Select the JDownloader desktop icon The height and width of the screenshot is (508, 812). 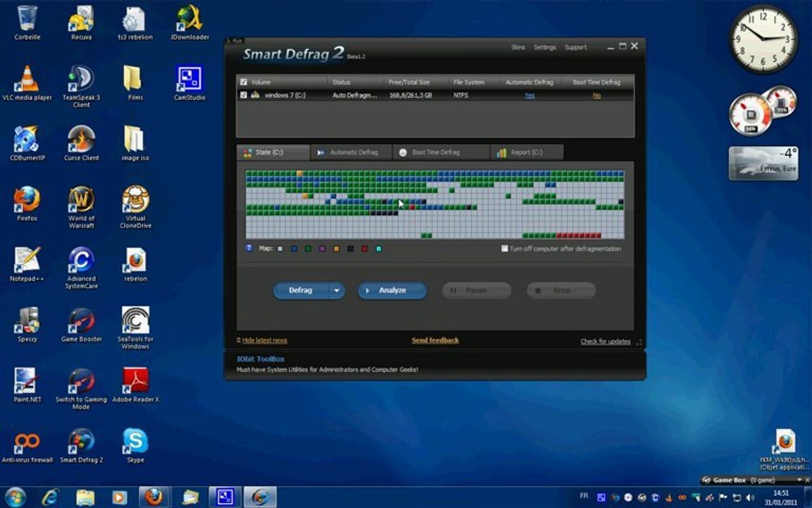coord(190,23)
